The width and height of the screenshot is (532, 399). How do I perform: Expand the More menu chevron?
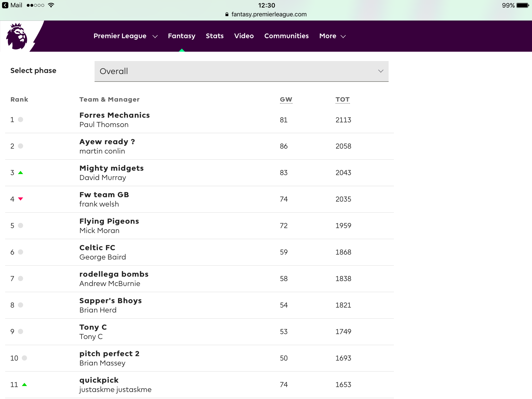pos(343,36)
